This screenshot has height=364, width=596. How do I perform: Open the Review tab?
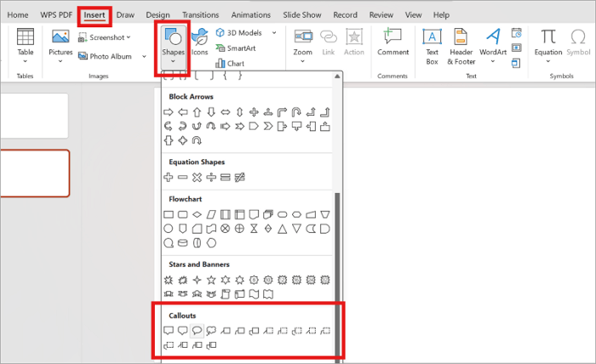(x=381, y=14)
